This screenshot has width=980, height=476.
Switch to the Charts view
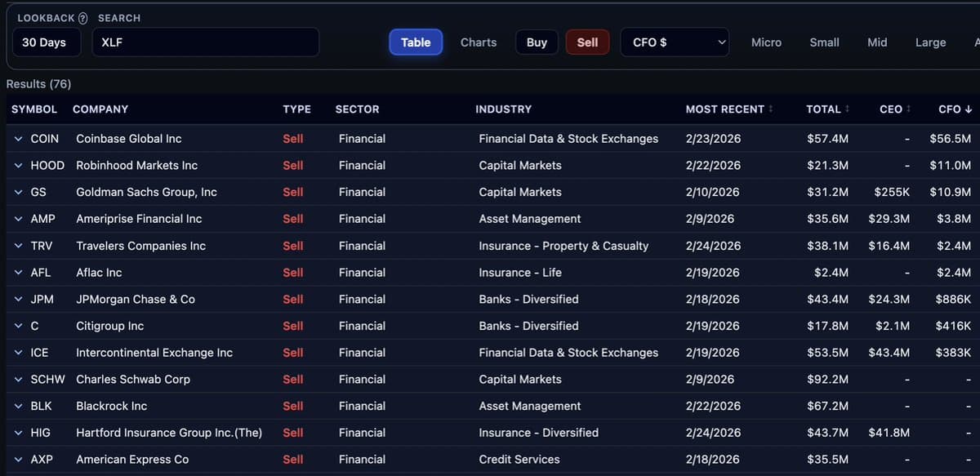478,42
